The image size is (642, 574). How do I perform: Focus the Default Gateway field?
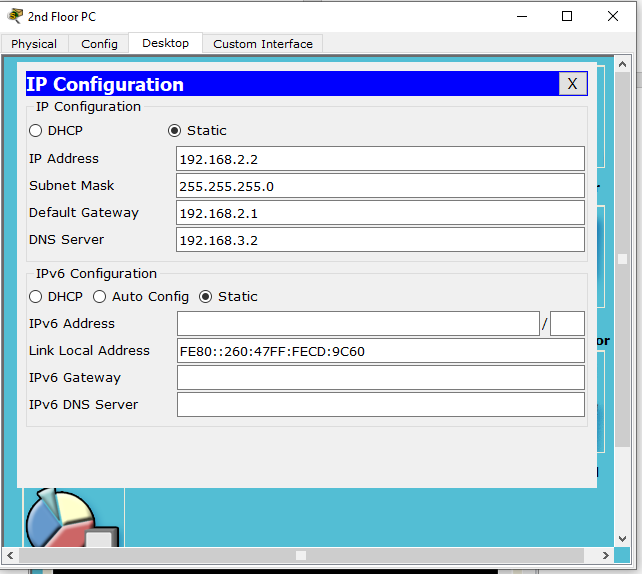tap(380, 213)
